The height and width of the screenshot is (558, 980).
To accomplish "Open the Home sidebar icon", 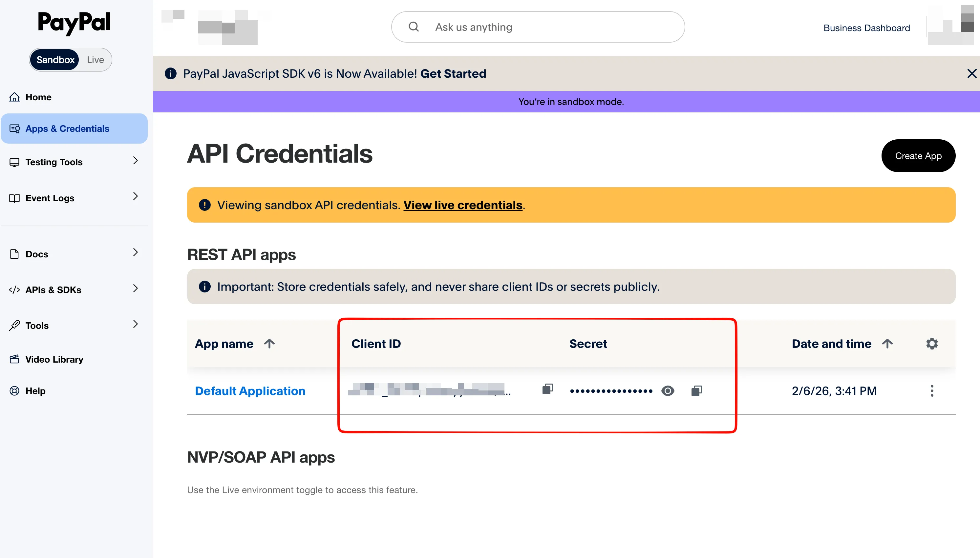I will 14,97.
